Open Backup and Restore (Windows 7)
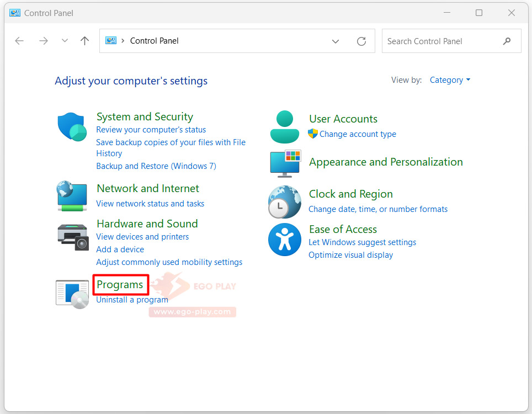The width and height of the screenshot is (532, 414). click(156, 166)
